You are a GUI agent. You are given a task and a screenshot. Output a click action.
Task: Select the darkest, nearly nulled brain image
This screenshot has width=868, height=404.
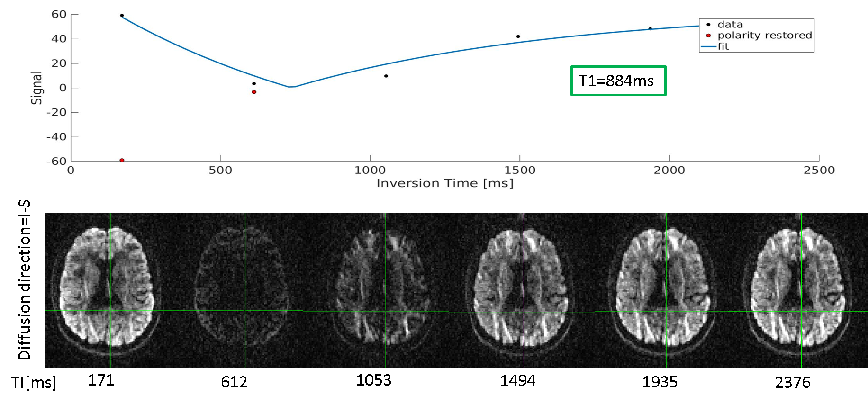(x=242, y=289)
